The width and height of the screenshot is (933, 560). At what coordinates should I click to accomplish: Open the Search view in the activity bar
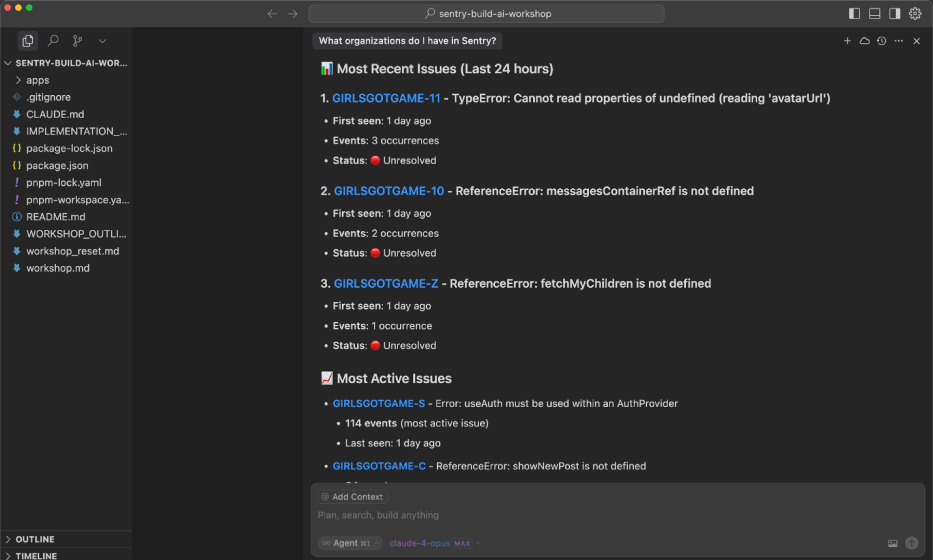[53, 40]
